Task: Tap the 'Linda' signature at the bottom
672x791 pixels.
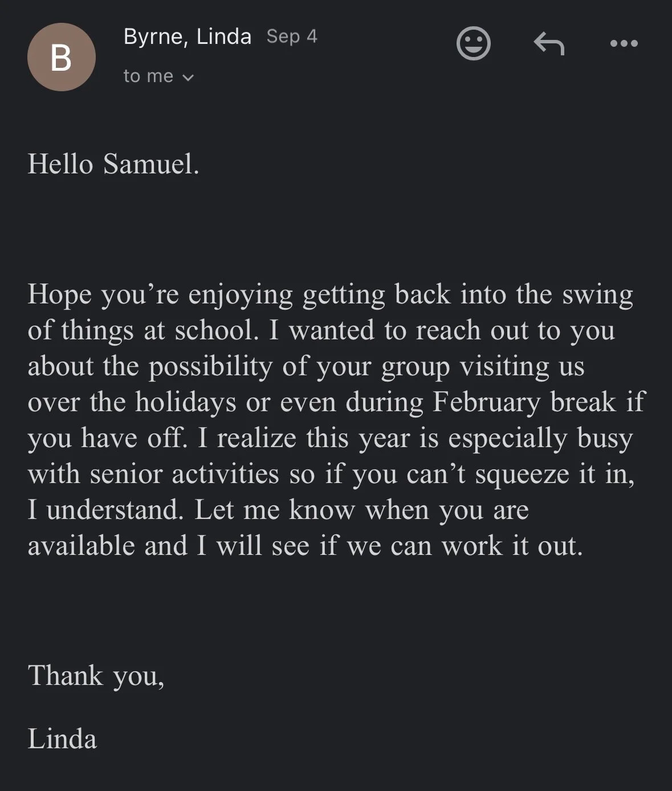Action: tap(62, 739)
